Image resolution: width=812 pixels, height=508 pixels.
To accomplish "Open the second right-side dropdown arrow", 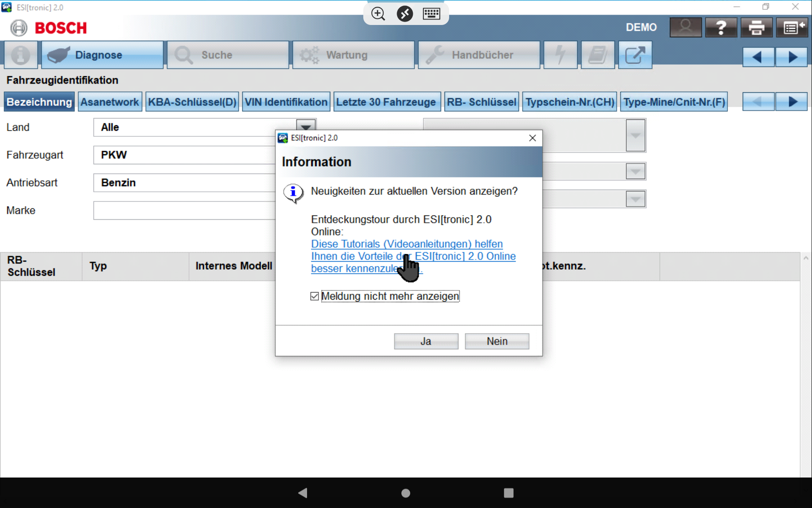I will pos(635,171).
